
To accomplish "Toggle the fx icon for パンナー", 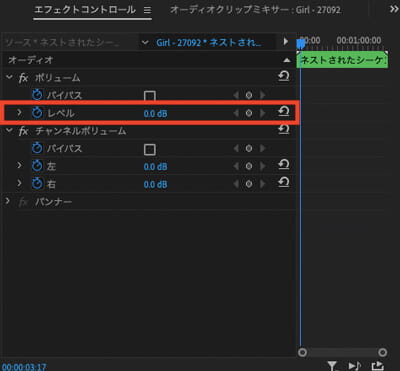I will tap(23, 202).
